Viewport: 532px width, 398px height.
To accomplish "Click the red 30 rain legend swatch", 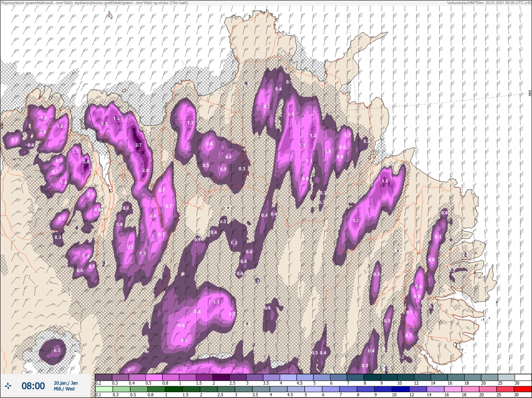I will pyautogui.click(x=522, y=389).
